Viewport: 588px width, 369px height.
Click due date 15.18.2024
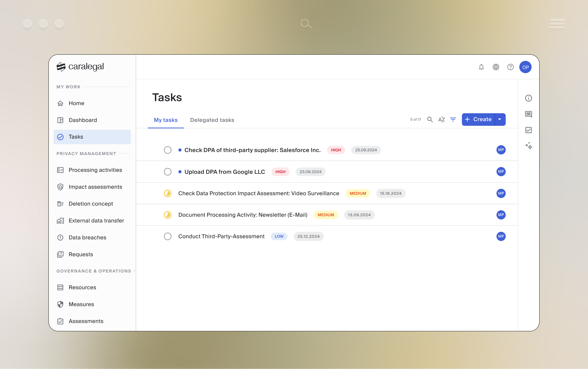click(x=391, y=193)
